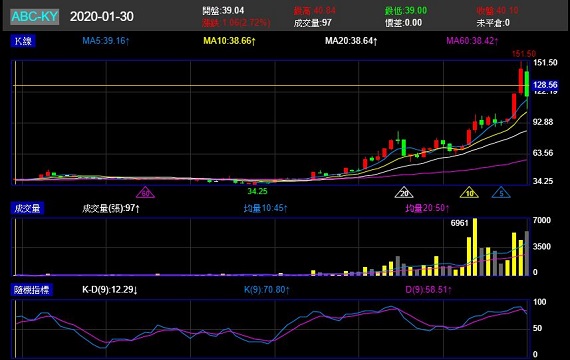Click the 128.56 price axis tag
This screenshot has height=360, width=570.
(x=545, y=85)
